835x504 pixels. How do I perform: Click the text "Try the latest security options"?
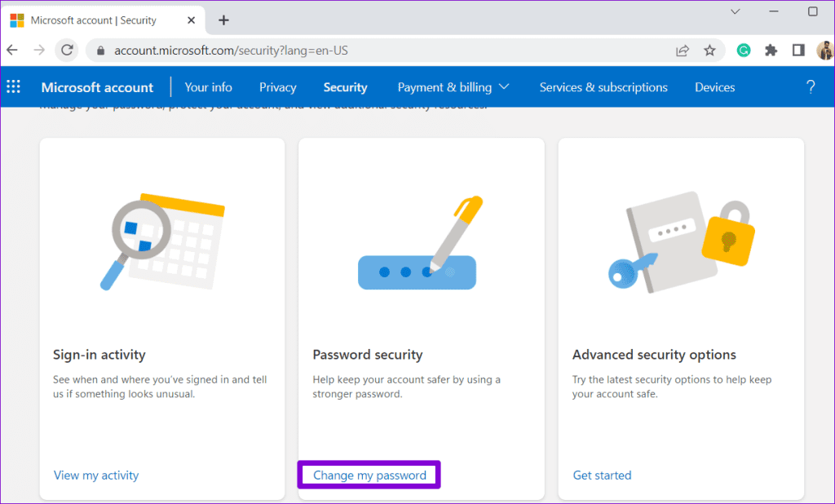(x=642, y=380)
